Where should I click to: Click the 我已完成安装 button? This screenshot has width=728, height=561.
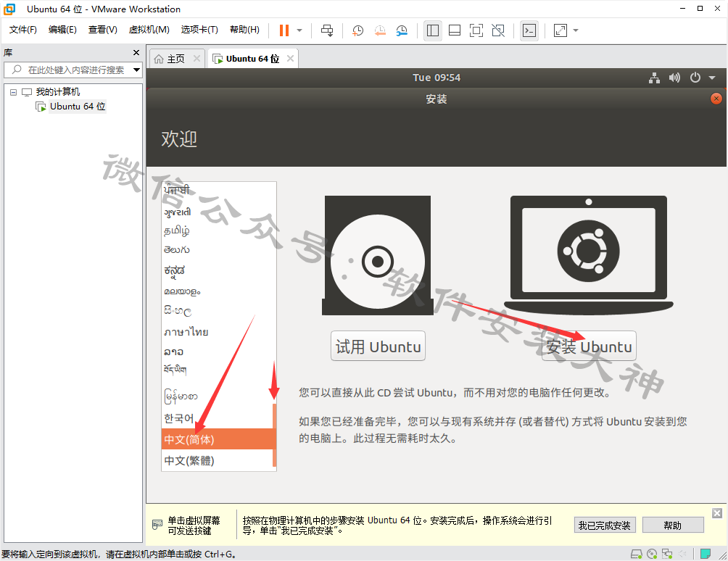(x=605, y=525)
